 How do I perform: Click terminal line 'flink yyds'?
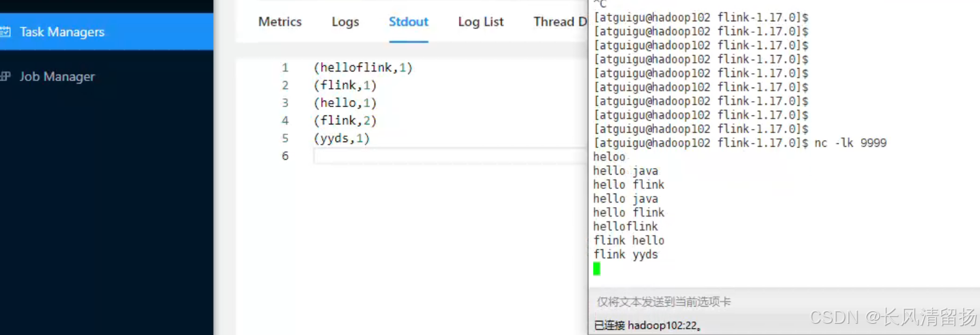tap(626, 255)
